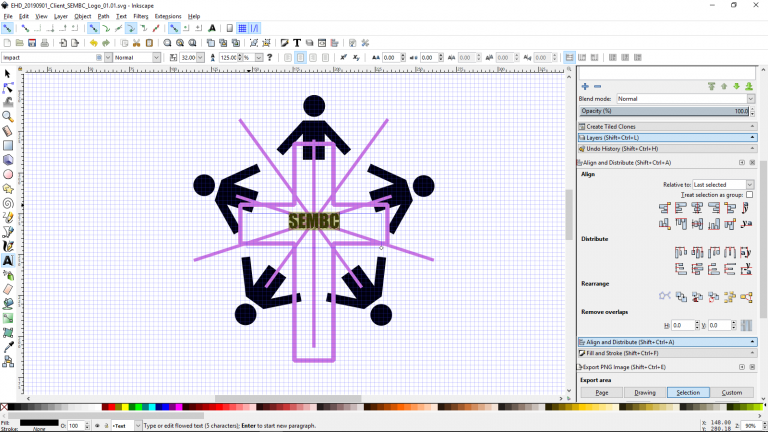The height and width of the screenshot is (432, 768).
Task: Expand Fill and Stroke panel
Action: pos(668,353)
